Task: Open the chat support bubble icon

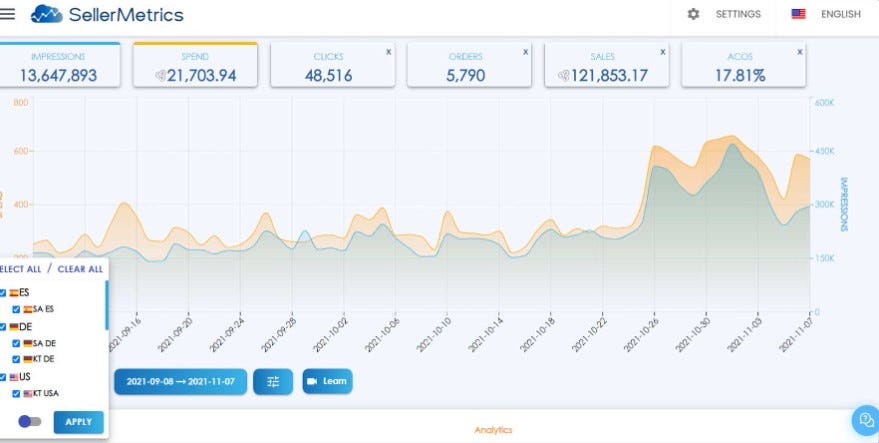Action: (866, 419)
